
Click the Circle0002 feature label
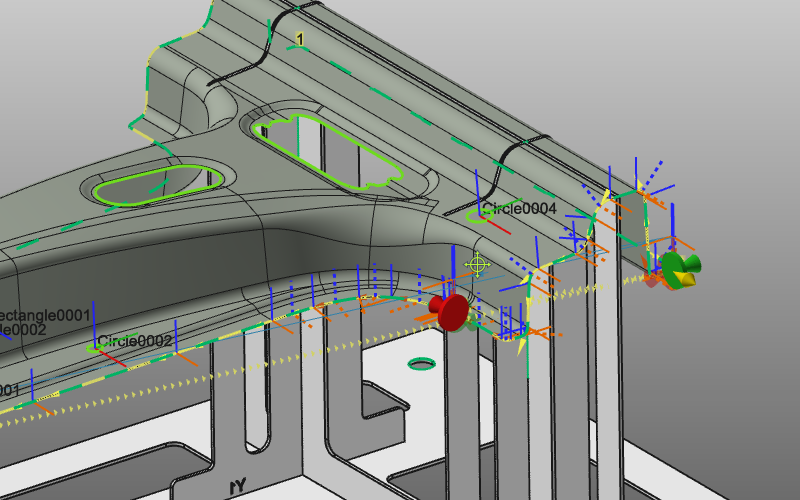[x=135, y=341]
